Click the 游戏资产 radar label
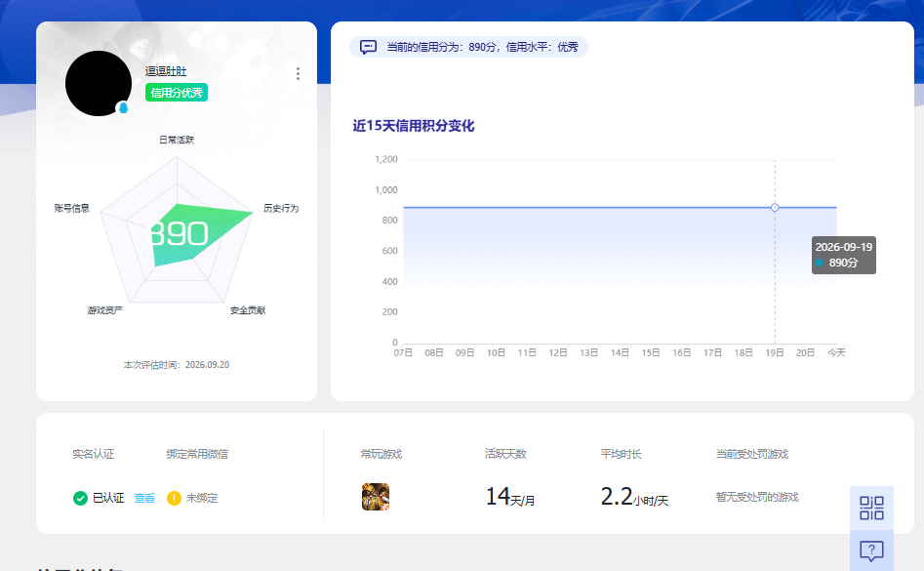This screenshot has height=571, width=924. 105,310
